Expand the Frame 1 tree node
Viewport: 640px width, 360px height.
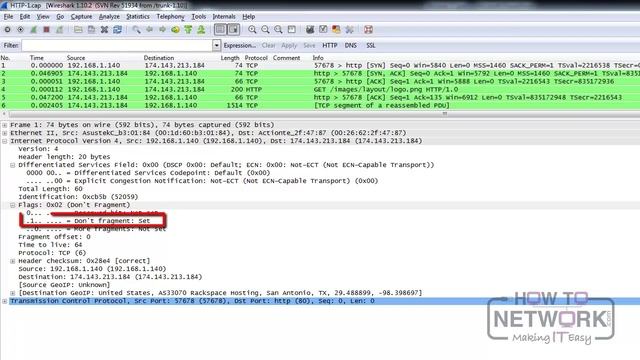(4, 125)
